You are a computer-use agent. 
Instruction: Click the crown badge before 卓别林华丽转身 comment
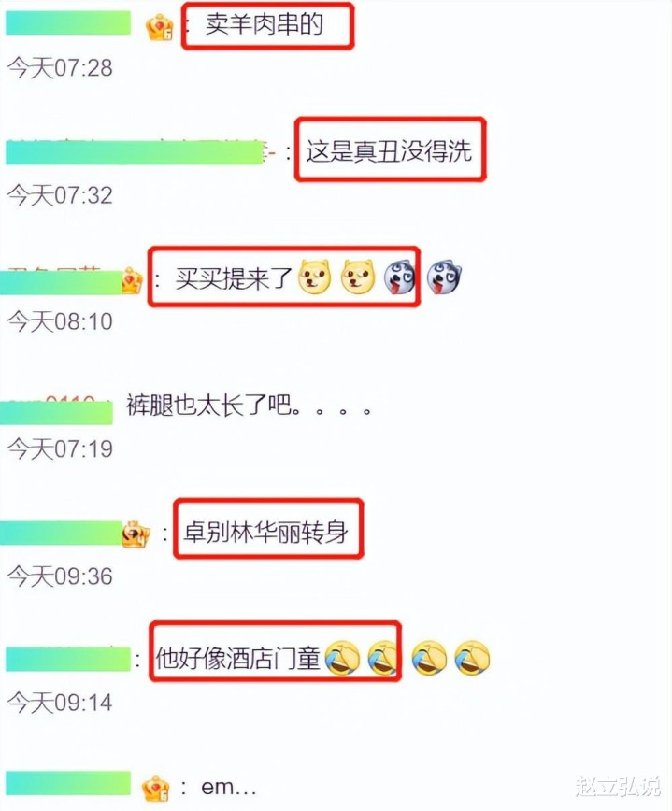[136, 534]
